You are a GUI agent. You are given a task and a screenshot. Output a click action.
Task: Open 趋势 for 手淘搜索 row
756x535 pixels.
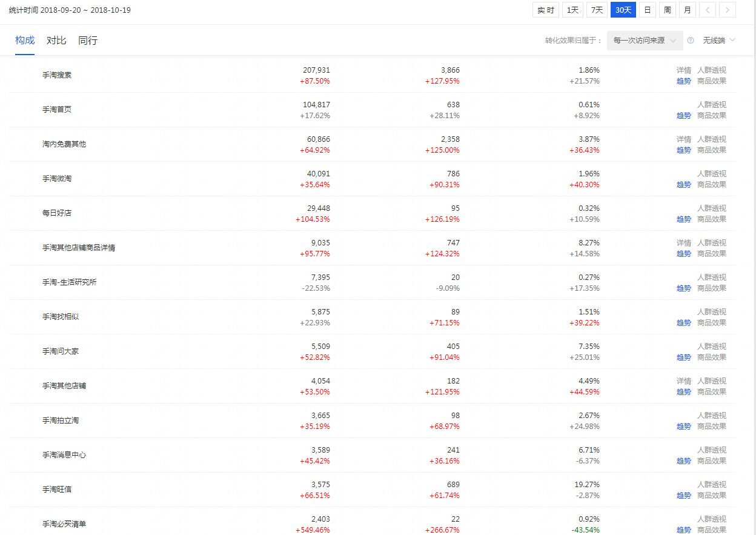[x=684, y=81]
